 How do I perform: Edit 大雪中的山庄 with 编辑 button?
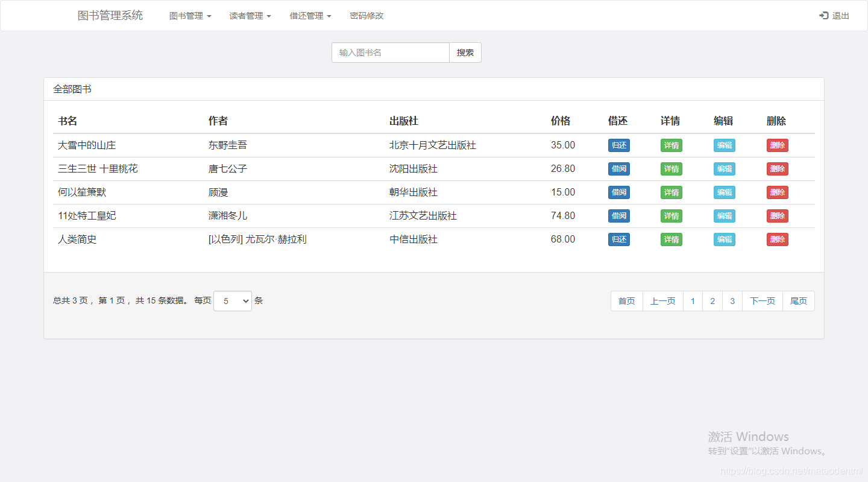(x=725, y=145)
